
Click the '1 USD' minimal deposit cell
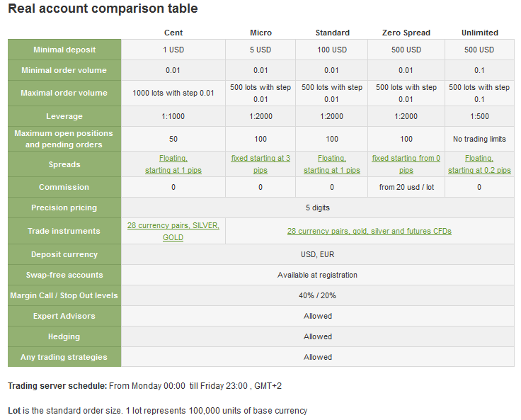pos(173,50)
